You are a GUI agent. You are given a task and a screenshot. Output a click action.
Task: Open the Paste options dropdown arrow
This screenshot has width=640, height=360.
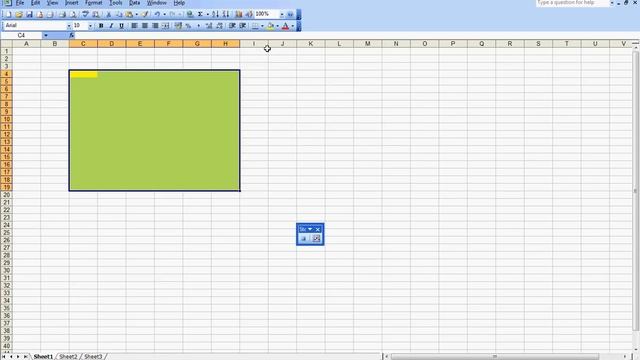[136, 14]
